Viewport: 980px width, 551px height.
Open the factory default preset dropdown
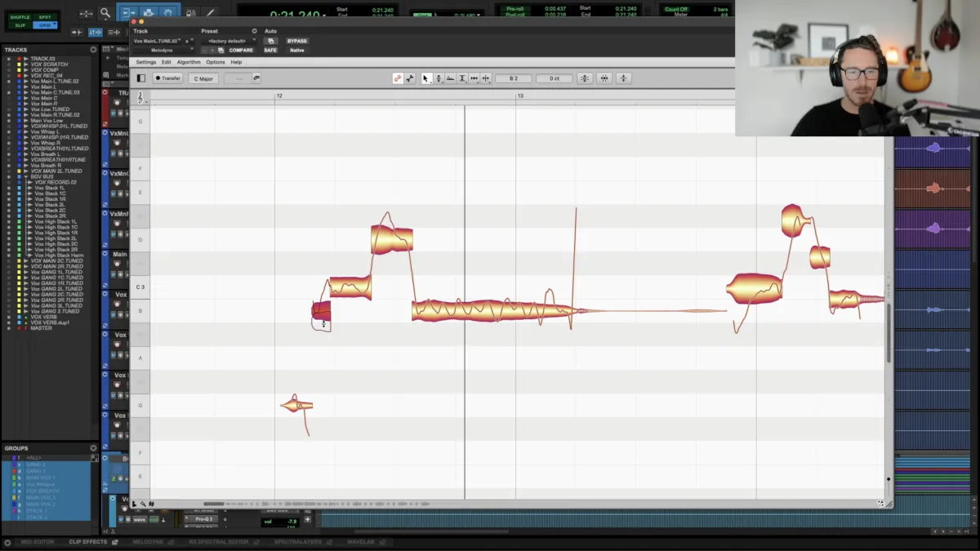229,41
